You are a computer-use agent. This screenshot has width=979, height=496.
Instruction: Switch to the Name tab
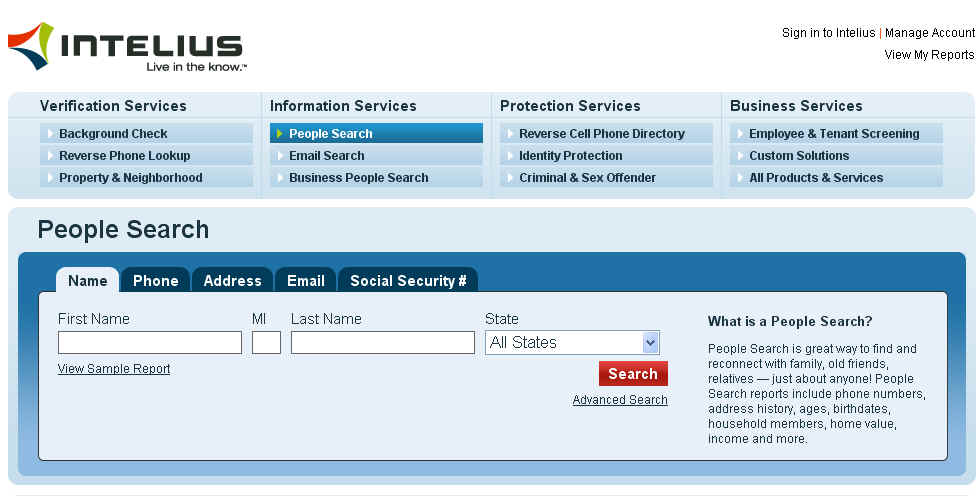87,280
